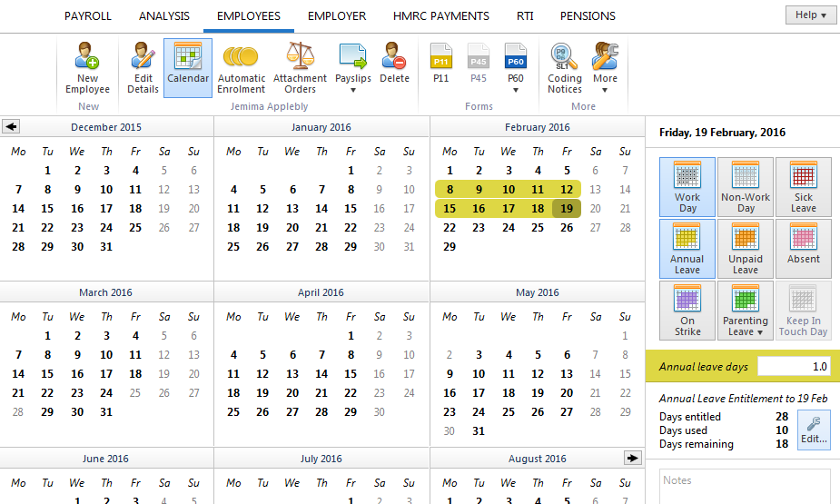
Task: Select 31 December 2015 on the calendar
Action: click(106, 247)
